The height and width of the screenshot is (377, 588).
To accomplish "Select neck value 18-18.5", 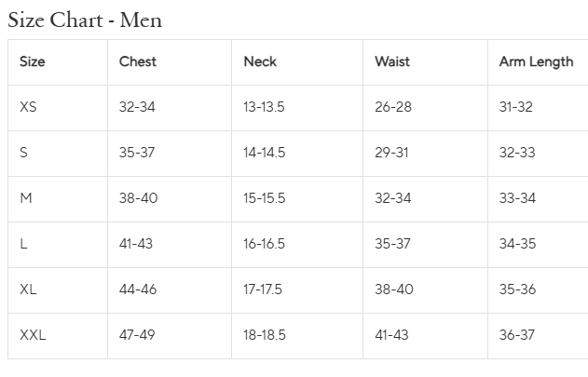I will [265, 335].
